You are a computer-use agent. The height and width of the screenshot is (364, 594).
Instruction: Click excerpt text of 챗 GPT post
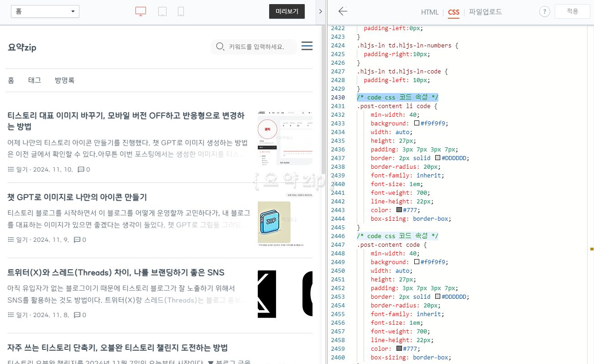click(x=129, y=219)
